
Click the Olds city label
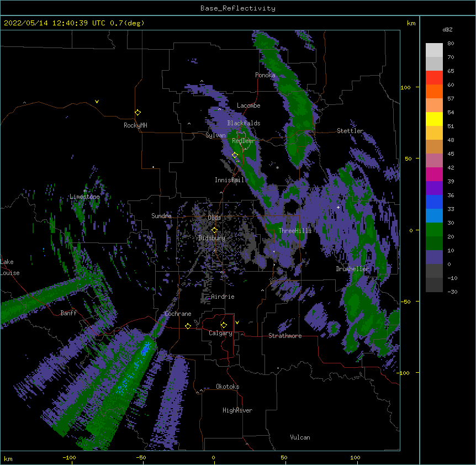214,218
